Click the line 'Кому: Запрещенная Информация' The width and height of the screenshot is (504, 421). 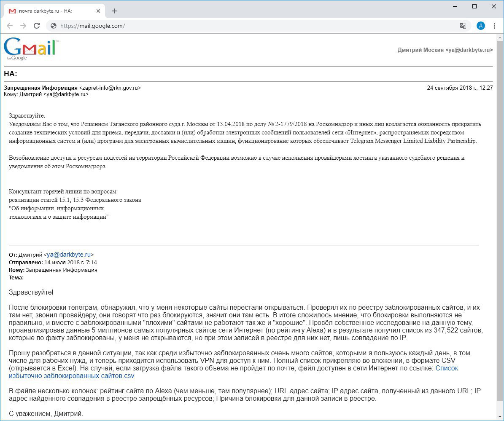point(53,270)
